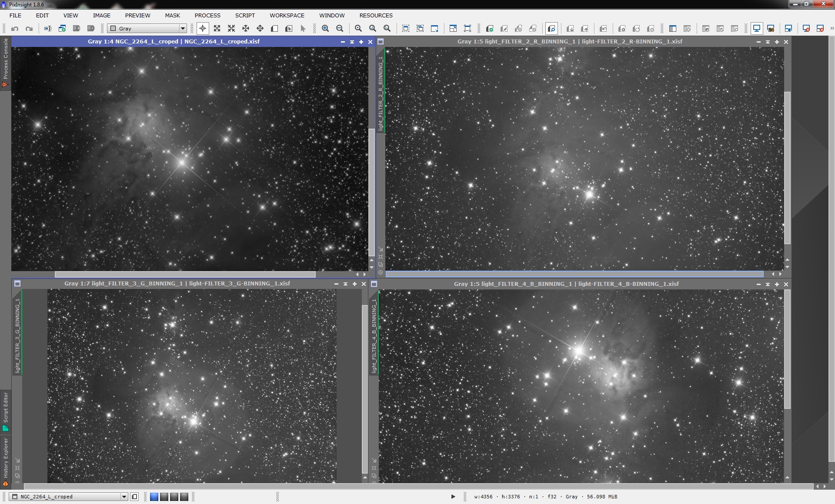Select the edit preview mode icon

pos(289,29)
